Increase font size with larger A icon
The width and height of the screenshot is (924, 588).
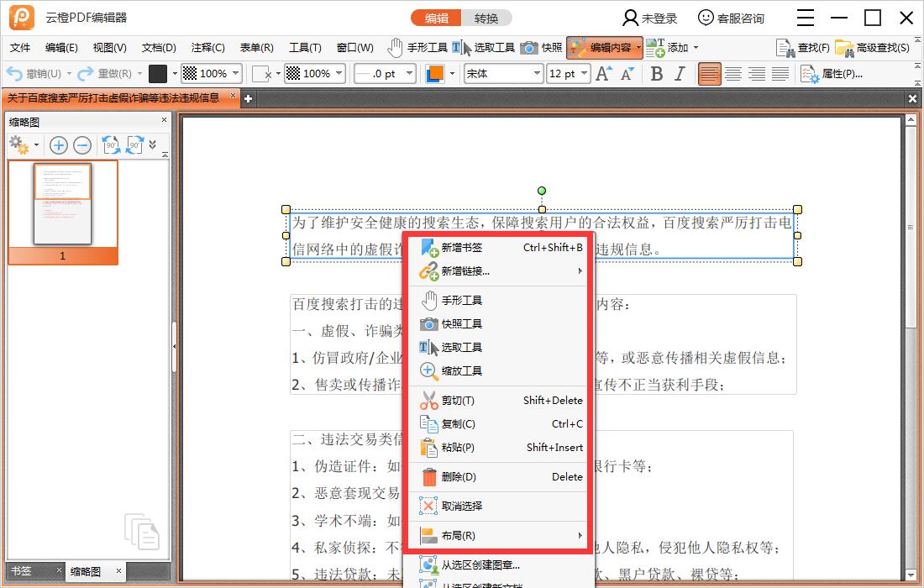point(603,74)
